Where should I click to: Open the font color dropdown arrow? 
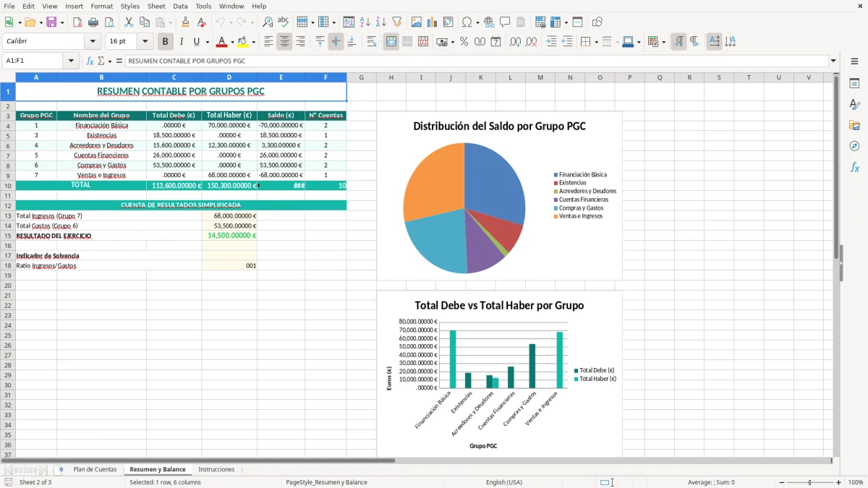point(231,42)
